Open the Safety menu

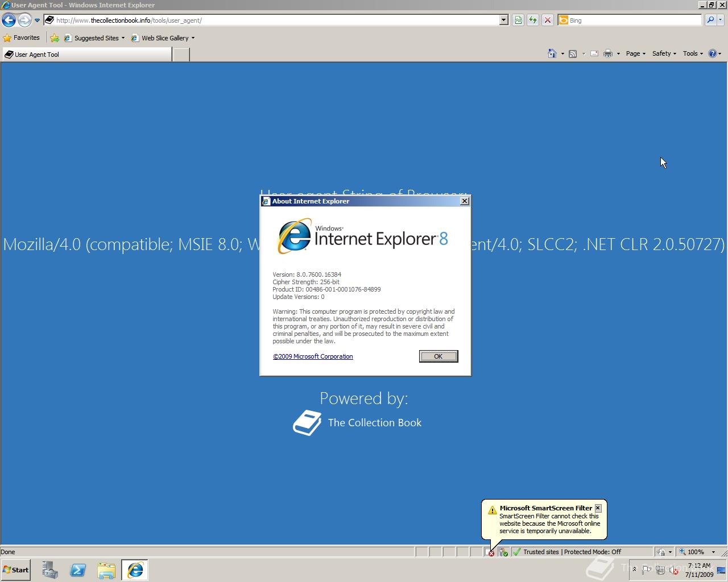coord(664,53)
